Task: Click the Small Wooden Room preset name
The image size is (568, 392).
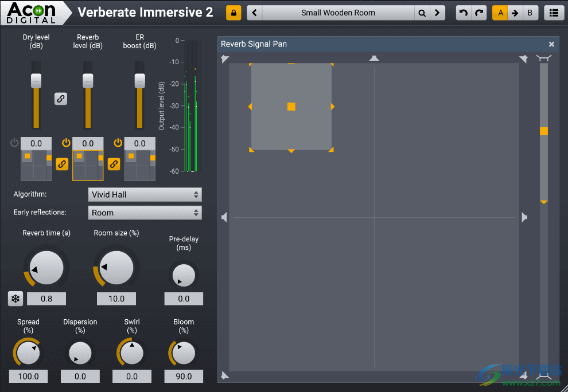Action: click(x=339, y=12)
